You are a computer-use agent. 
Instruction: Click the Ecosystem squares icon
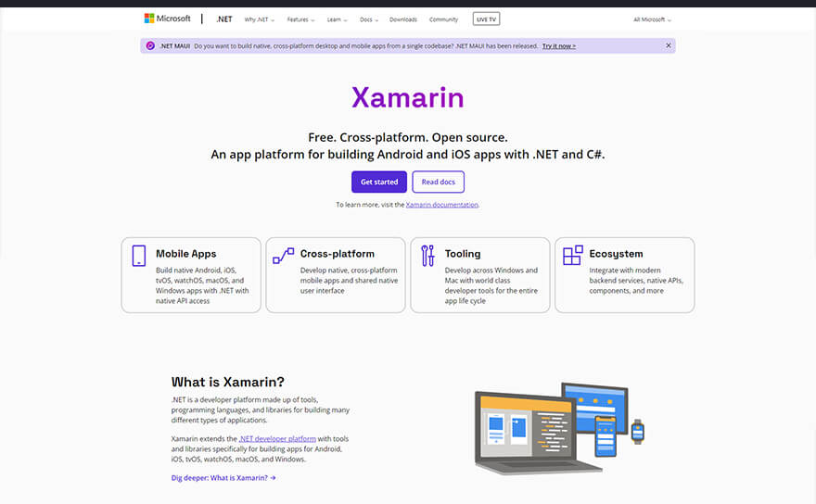click(573, 256)
